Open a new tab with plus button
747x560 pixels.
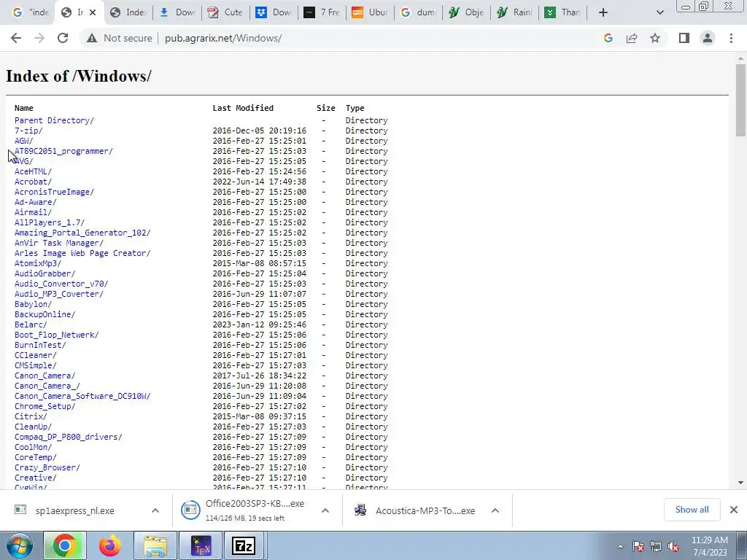pyautogui.click(x=603, y=12)
